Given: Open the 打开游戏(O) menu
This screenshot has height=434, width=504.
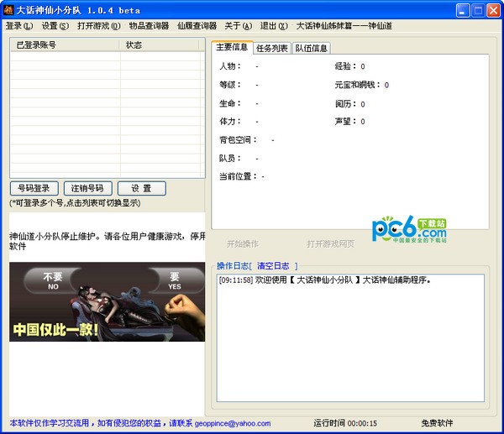Looking at the screenshot, I should 98,26.
